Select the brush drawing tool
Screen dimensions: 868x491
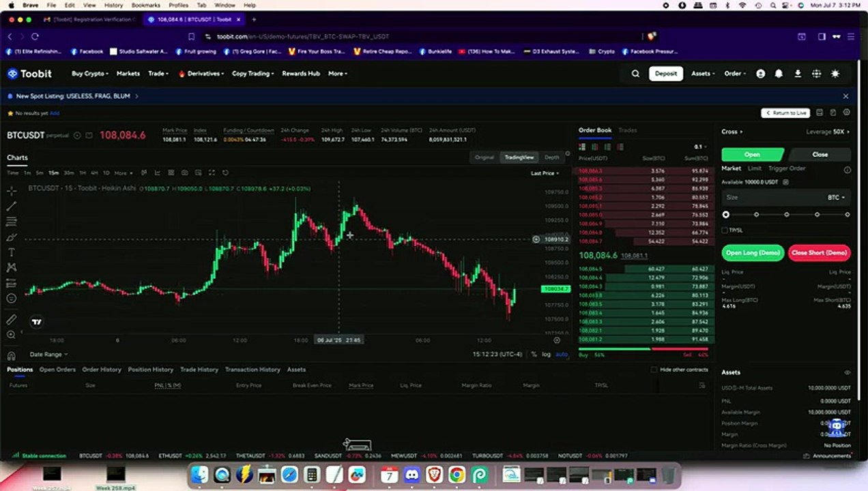(11, 237)
